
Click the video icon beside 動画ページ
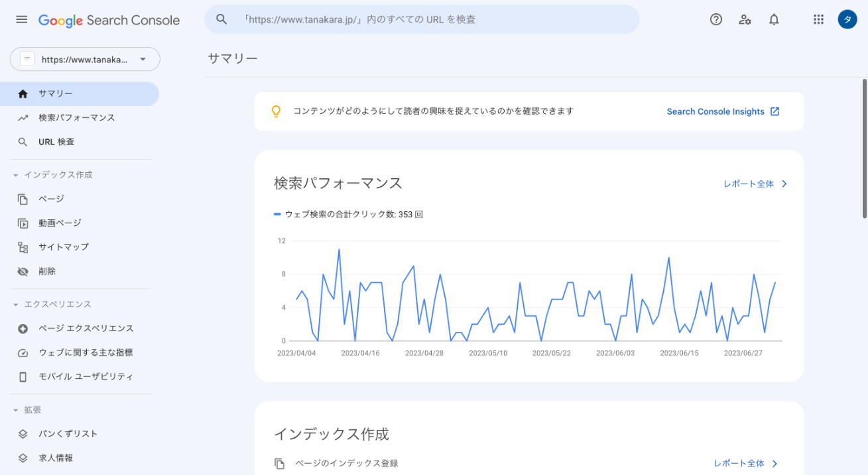pyautogui.click(x=23, y=223)
